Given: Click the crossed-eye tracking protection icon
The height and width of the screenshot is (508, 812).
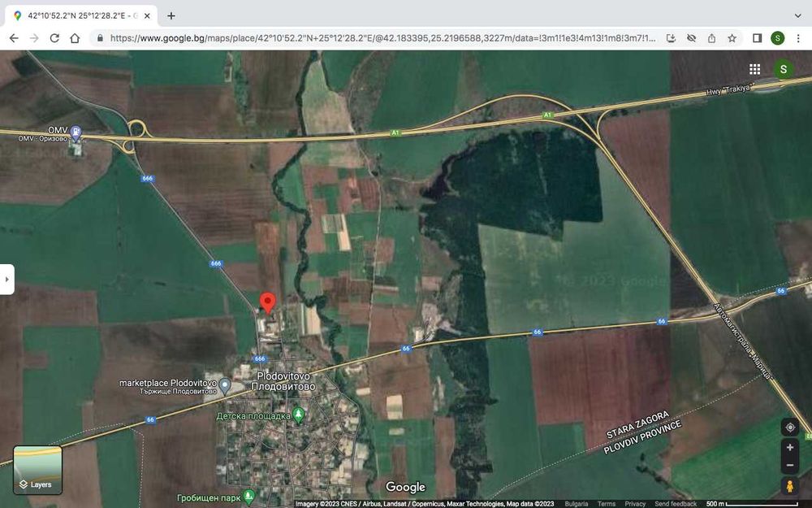Looking at the screenshot, I should [x=691, y=38].
